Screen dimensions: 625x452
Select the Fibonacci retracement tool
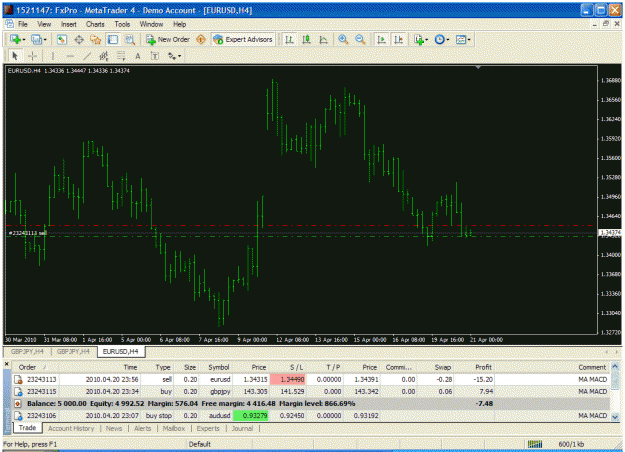coord(121,56)
